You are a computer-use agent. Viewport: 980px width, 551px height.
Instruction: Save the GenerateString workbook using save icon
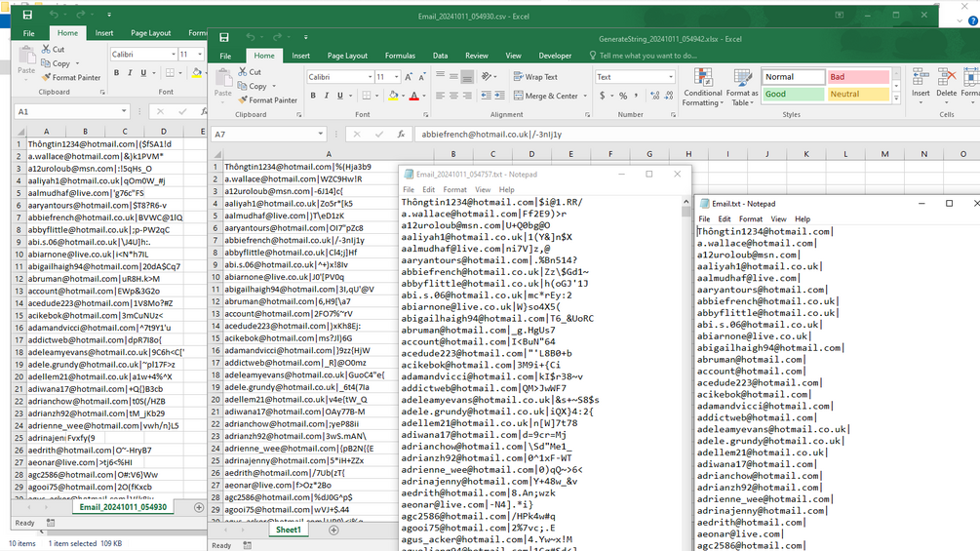coord(223,37)
